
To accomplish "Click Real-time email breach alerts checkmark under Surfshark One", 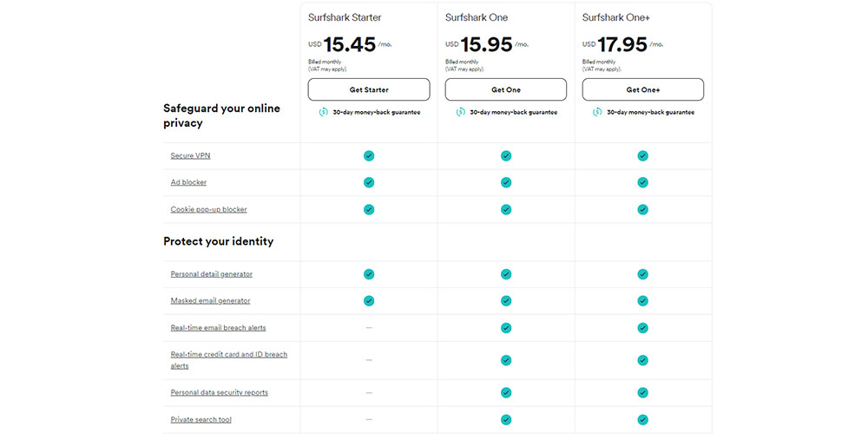I will pyautogui.click(x=506, y=328).
